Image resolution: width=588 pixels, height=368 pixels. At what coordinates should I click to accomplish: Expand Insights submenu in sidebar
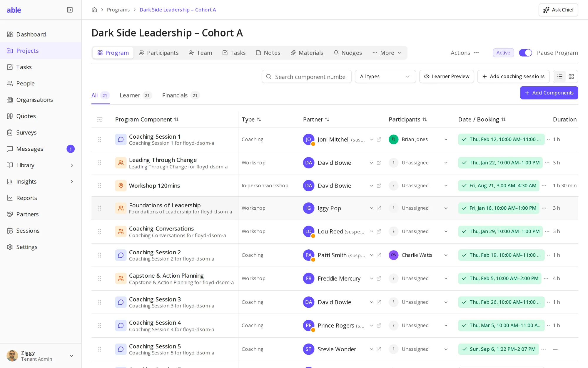(72, 182)
